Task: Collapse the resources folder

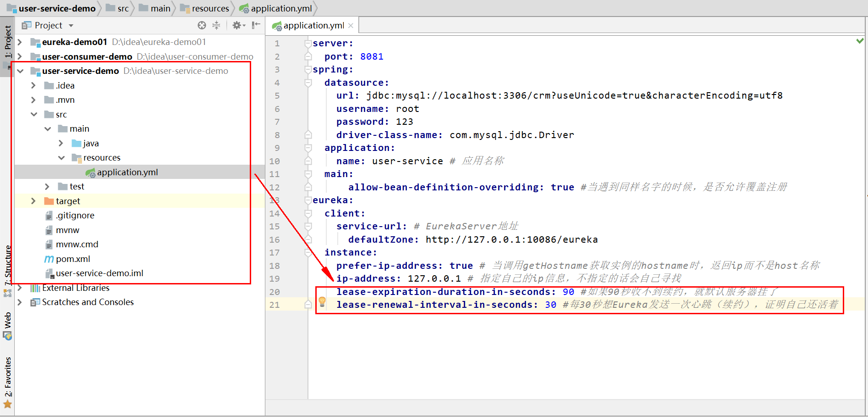Action: [x=61, y=158]
